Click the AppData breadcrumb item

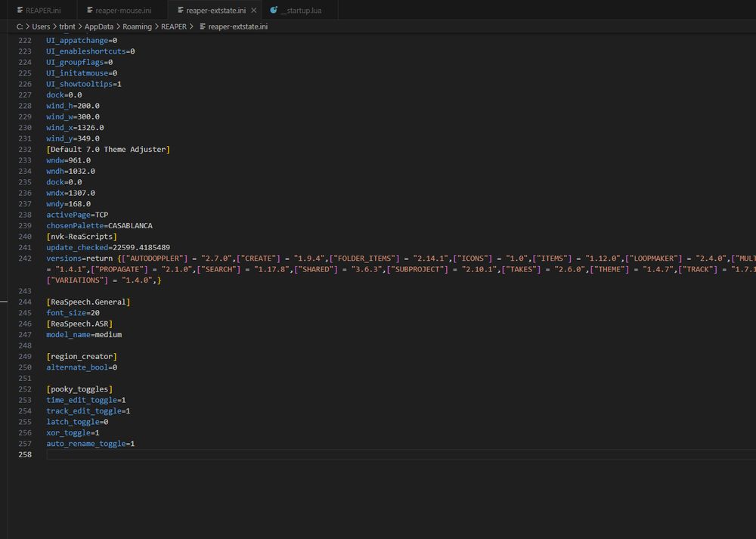tap(99, 26)
